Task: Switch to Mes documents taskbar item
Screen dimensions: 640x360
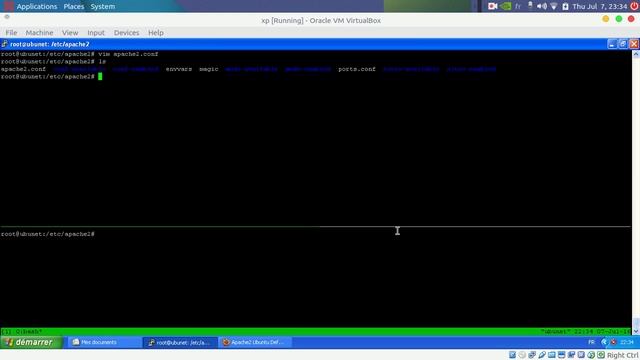Action: click(x=104, y=342)
